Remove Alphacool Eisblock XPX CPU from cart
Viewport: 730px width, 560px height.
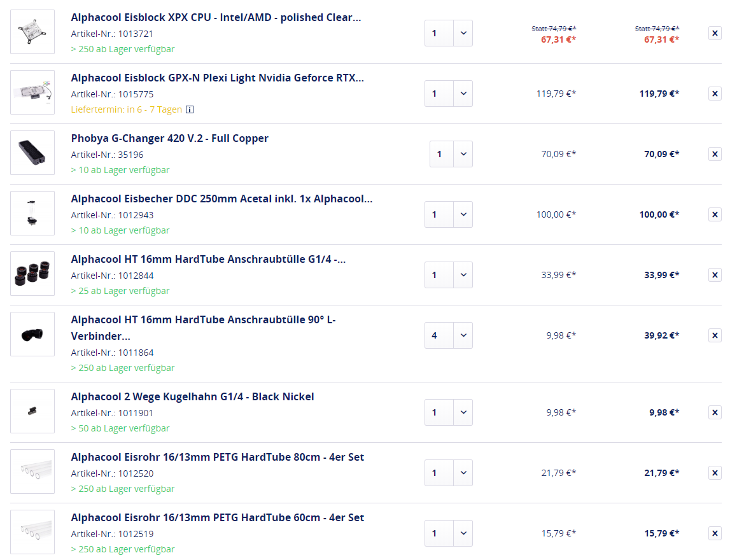pos(715,33)
